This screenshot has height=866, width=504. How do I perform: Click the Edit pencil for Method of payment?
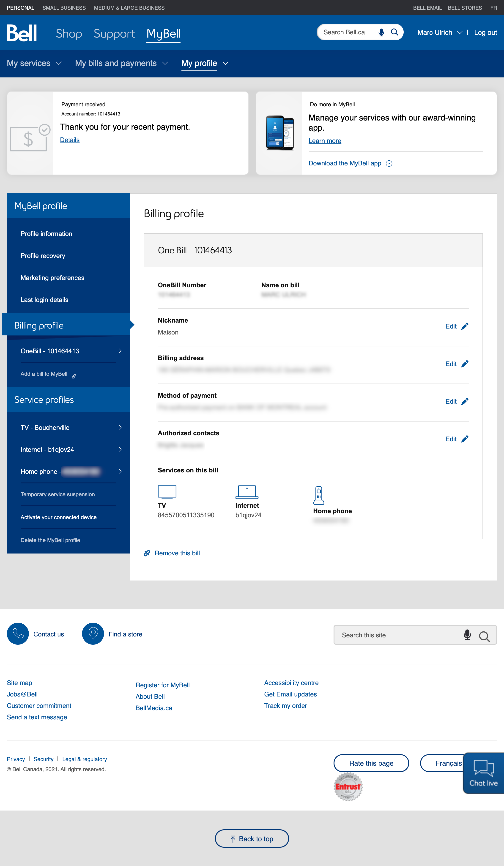click(x=465, y=401)
